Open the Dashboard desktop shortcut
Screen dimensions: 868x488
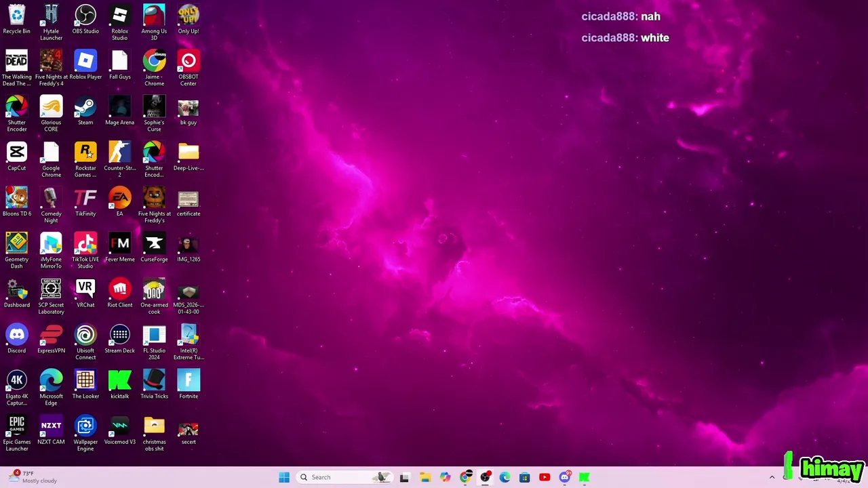pyautogui.click(x=16, y=292)
